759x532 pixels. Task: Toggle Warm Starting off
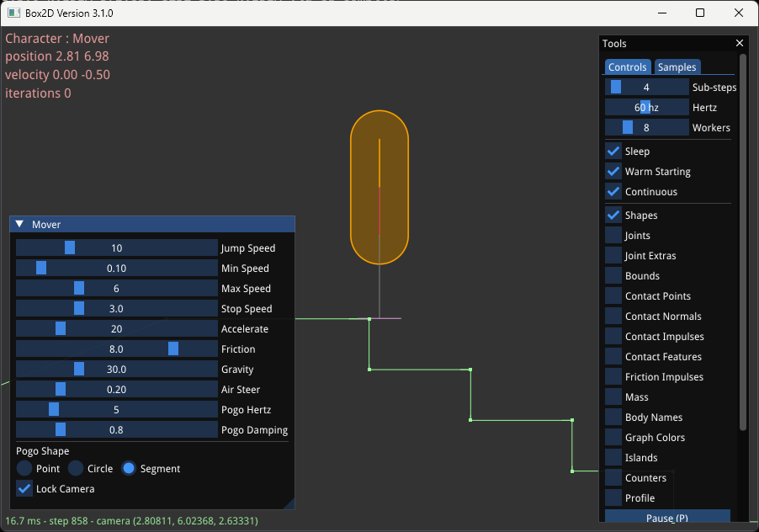coord(614,172)
